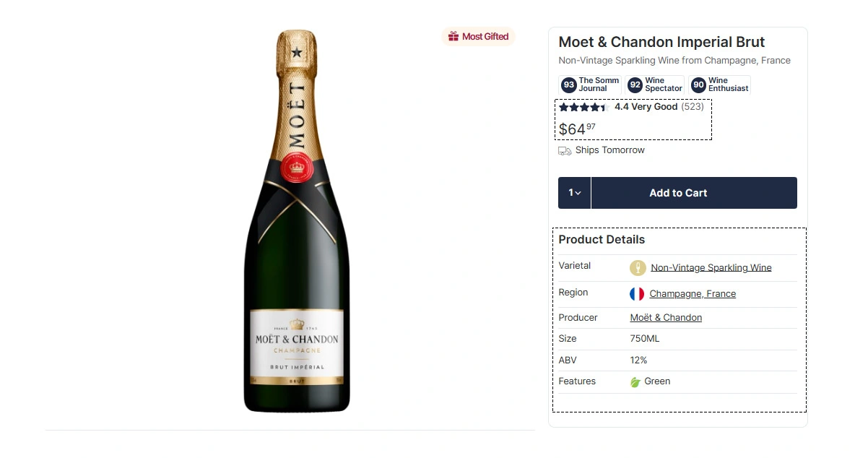Open the quantity dropdown
The height and width of the screenshot is (458, 868).
pos(575,193)
